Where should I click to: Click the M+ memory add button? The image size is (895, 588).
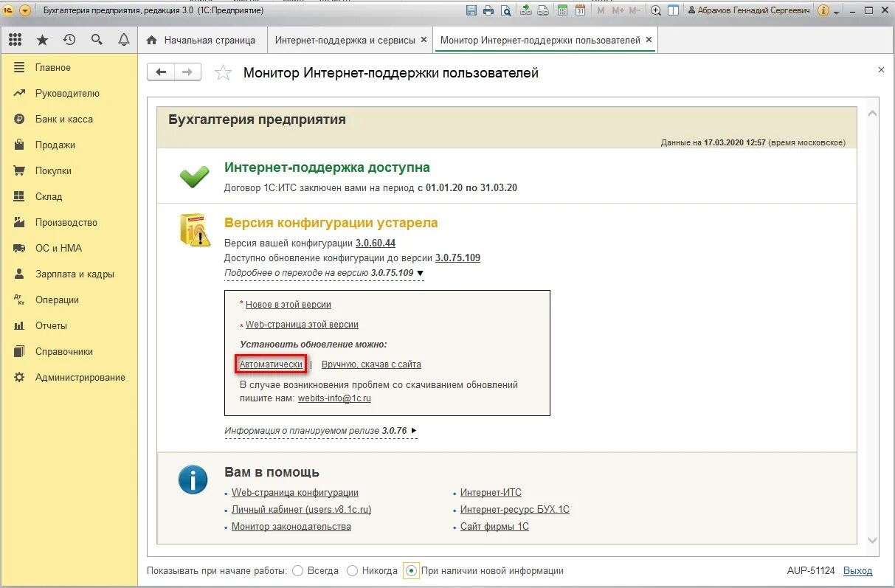click(618, 10)
